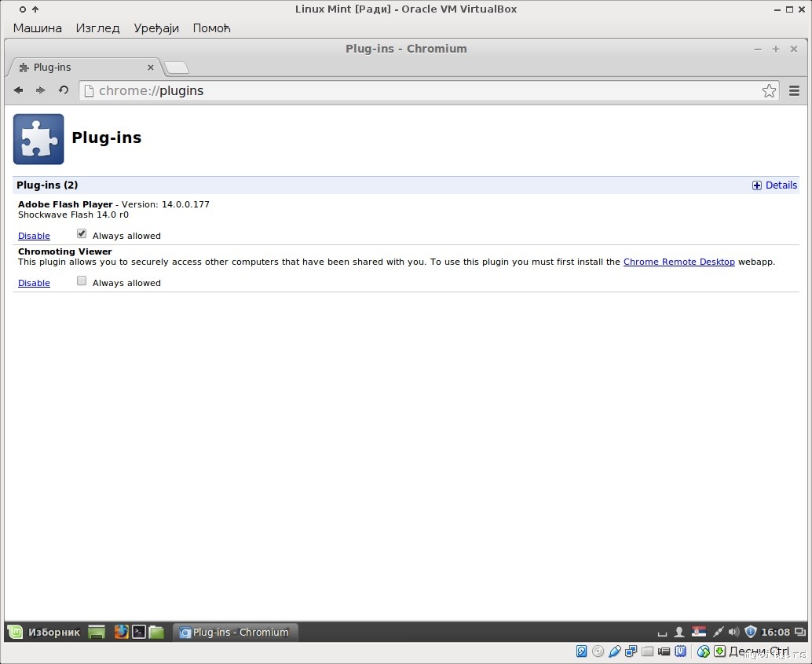Open the Chrome Remote Desktop link
Image resolution: width=812 pixels, height=664 pixels.
coord(679,262)
